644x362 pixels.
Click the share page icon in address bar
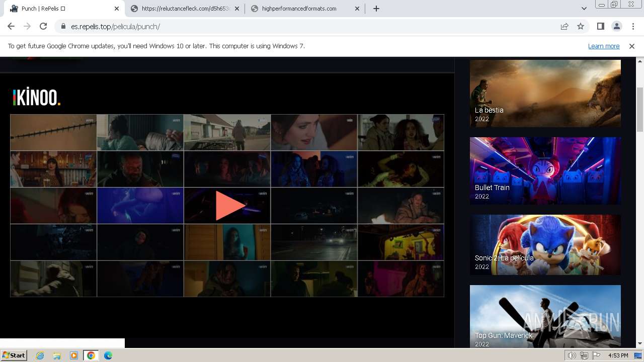click(x=565, y=27)
